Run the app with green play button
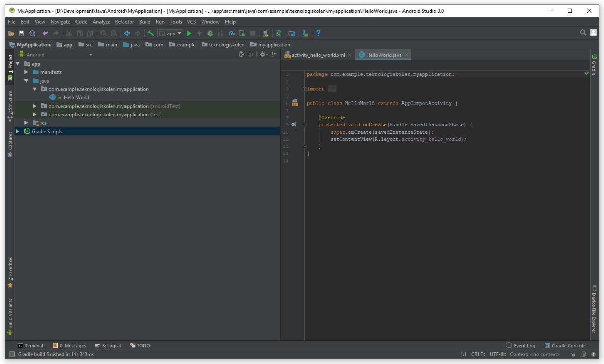This screenshot has height=364, width=604. coord(189,34)
